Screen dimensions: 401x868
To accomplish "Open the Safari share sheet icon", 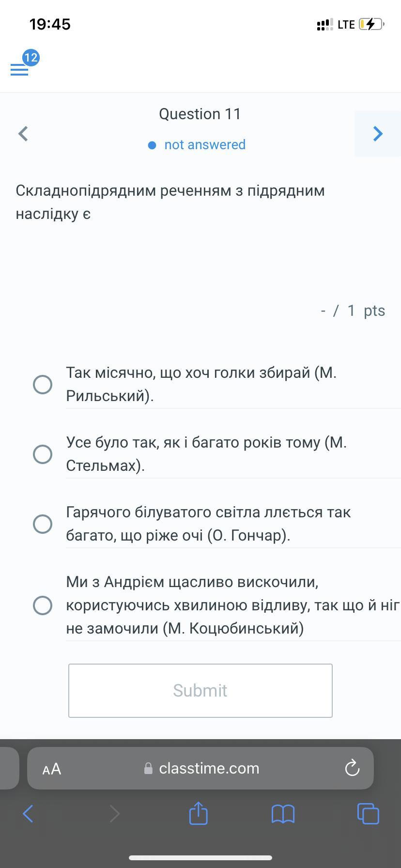I will coord(198,813).
